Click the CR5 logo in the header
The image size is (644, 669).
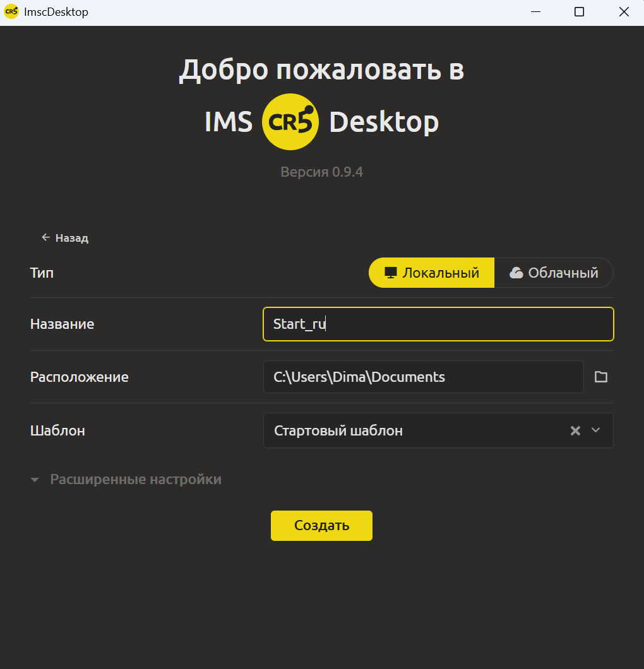pyautogui.click(x=290, y=122)
